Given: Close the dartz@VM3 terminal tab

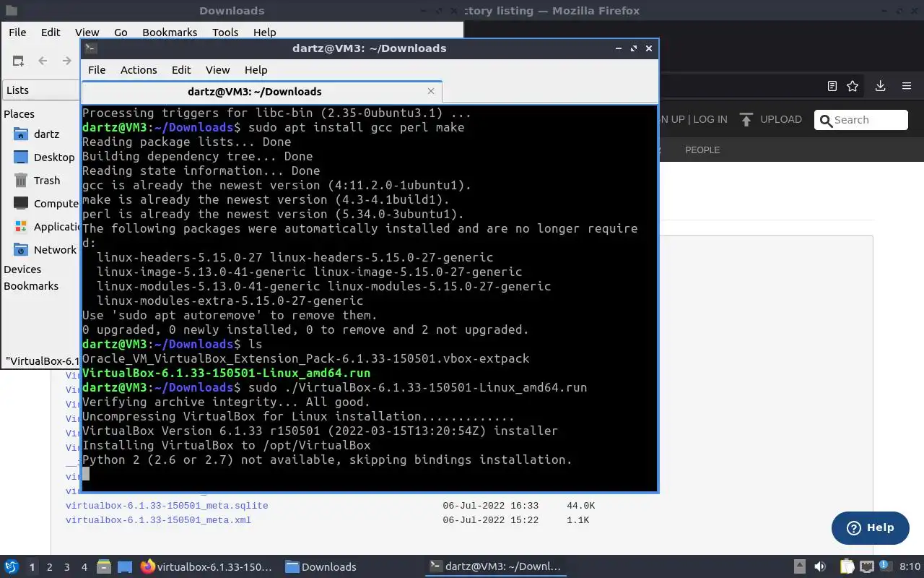Looking at the screenshot, I should (x=431, y=91).
